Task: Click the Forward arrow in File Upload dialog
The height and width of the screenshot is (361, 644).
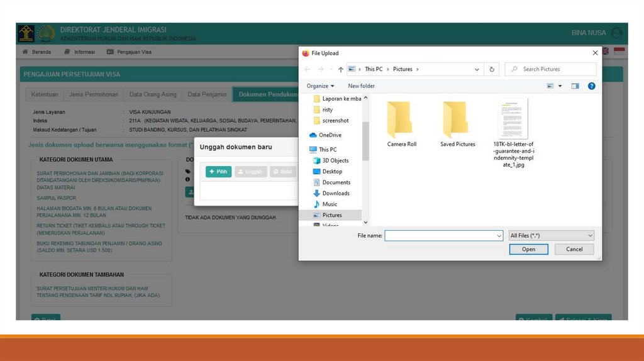Action: click(321, 69)
